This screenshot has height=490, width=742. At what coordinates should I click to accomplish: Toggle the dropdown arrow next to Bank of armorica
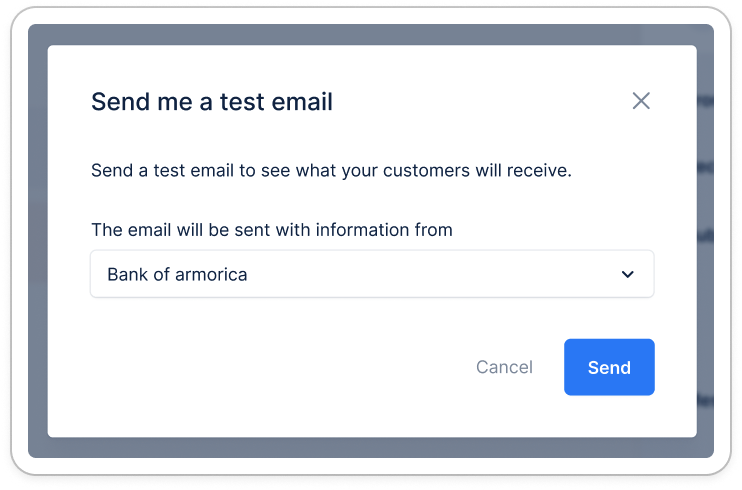(x=627, y=274)
